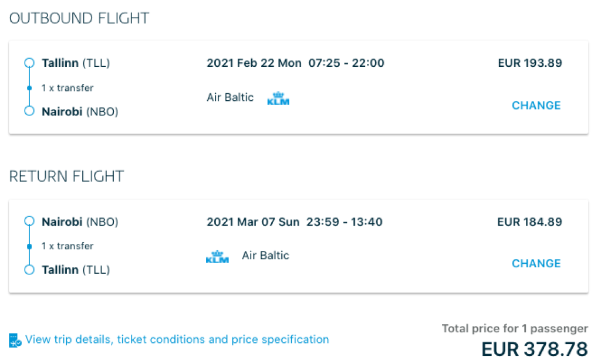
Task: Select the 2021 Mar 07 Sun flight time
Action: 295,222
